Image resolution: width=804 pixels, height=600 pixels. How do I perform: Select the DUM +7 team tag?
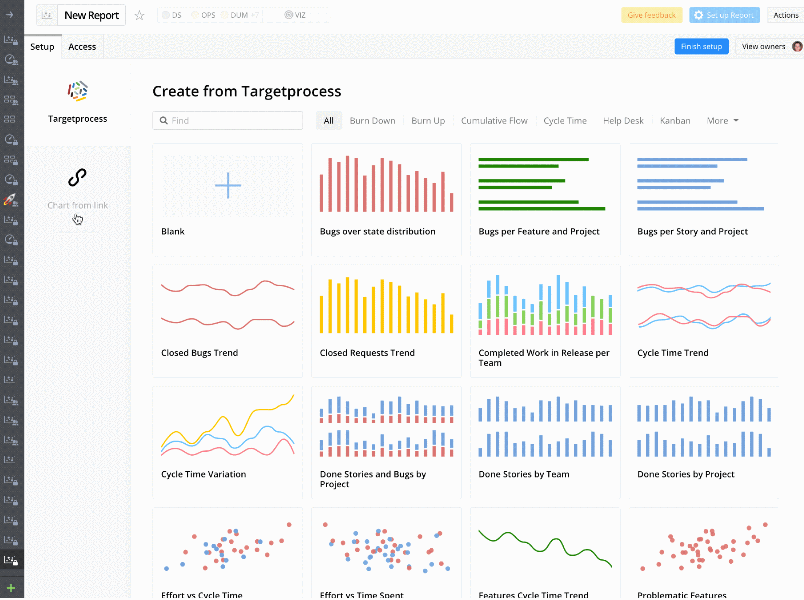click(x=240, y=15)
